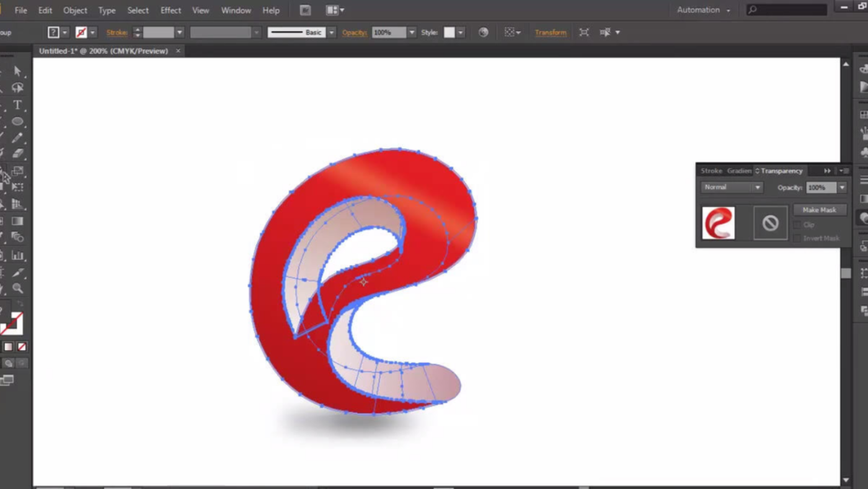Screen dimensions: 868x489
Task: Collapse the Transparency panel with double arrows
Action: [827, 171]
